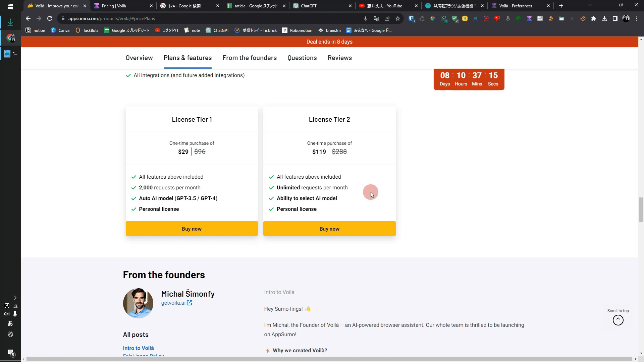Click the Bitwarden extension icon

tap(411, 19)
